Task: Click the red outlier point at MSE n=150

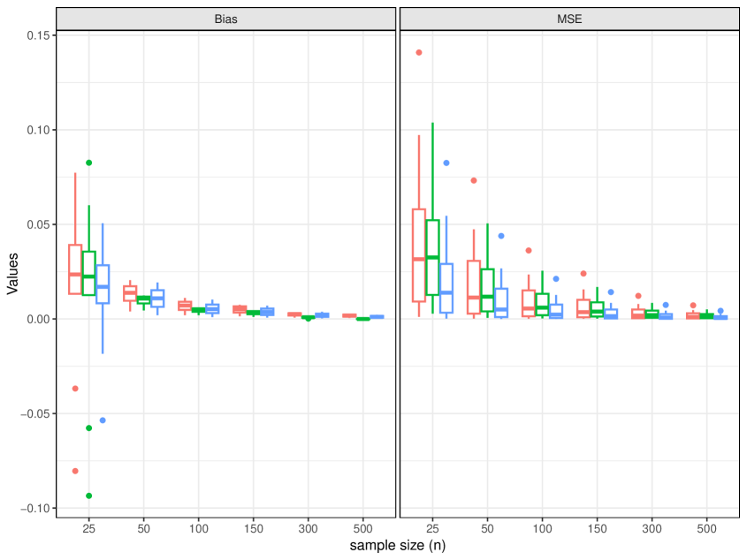Action: (x=583, y=274)
